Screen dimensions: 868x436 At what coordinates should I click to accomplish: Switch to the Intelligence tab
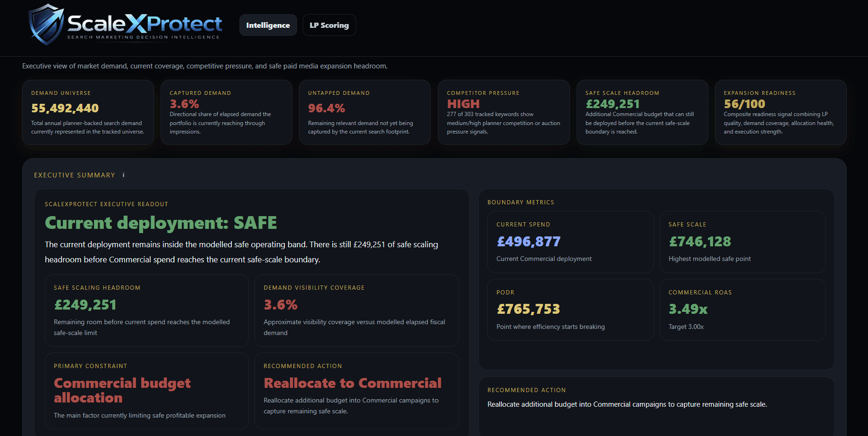tap(268, 25)
